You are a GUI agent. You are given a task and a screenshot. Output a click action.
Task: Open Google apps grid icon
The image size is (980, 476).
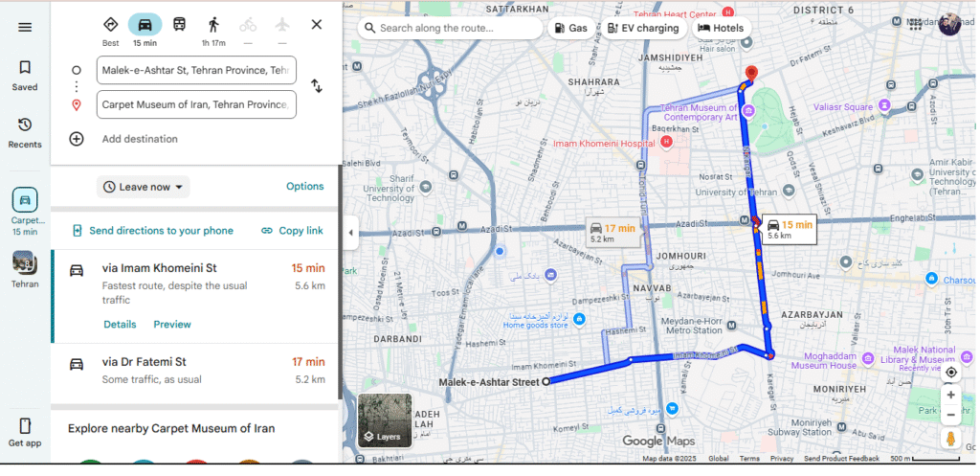[916, 24]
